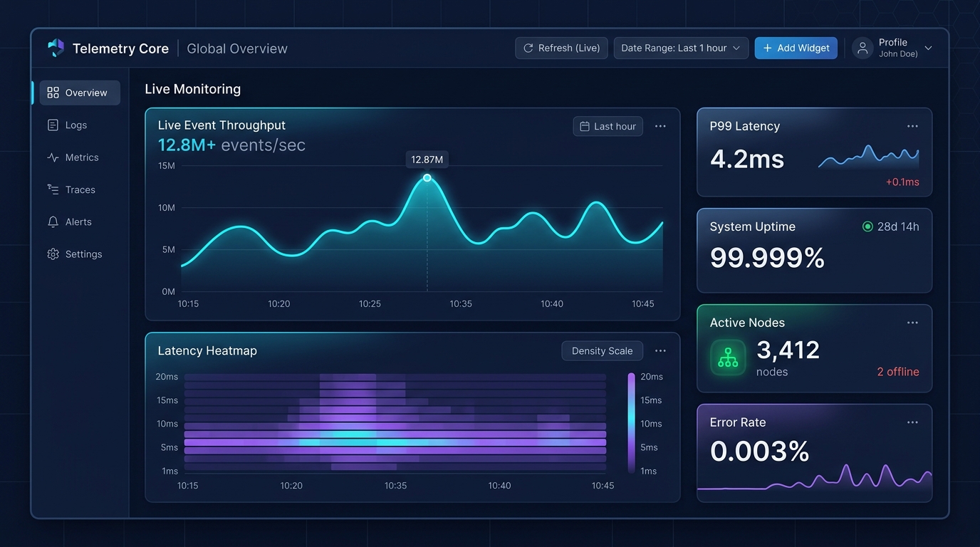The height and width of the screenshot is (547, 980).
Task: Open Settings from sidebar
Action: pyautogui.click(x=80, y=254)
